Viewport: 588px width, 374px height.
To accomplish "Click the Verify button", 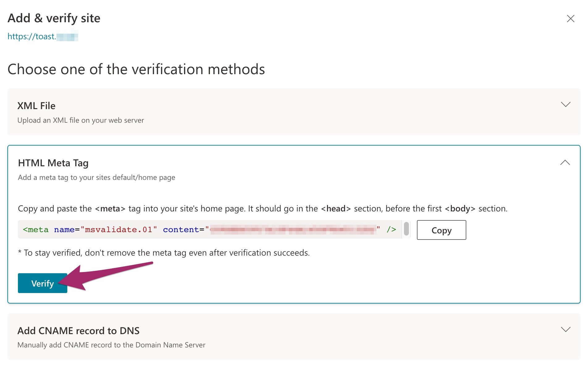I will click(x=42, y=283).
